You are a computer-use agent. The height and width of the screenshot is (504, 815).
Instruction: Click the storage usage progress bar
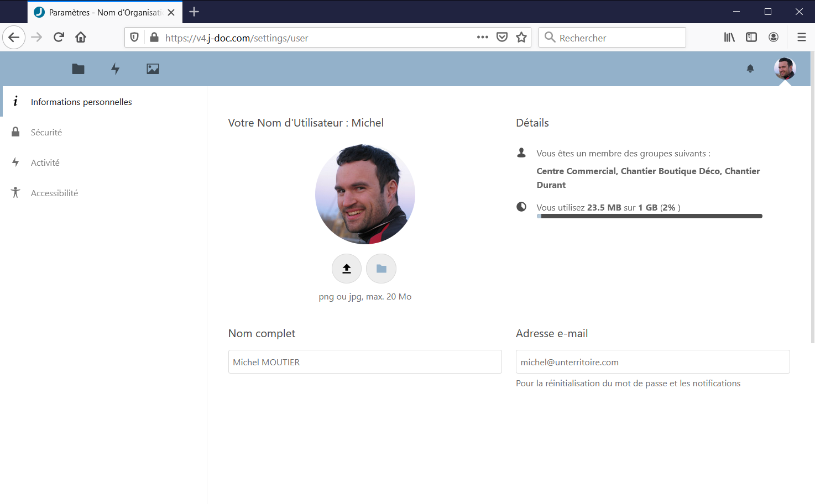pos(649,216)
